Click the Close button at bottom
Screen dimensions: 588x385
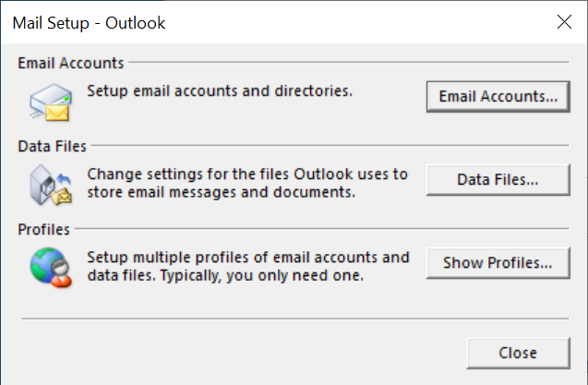tap(518, 353)
